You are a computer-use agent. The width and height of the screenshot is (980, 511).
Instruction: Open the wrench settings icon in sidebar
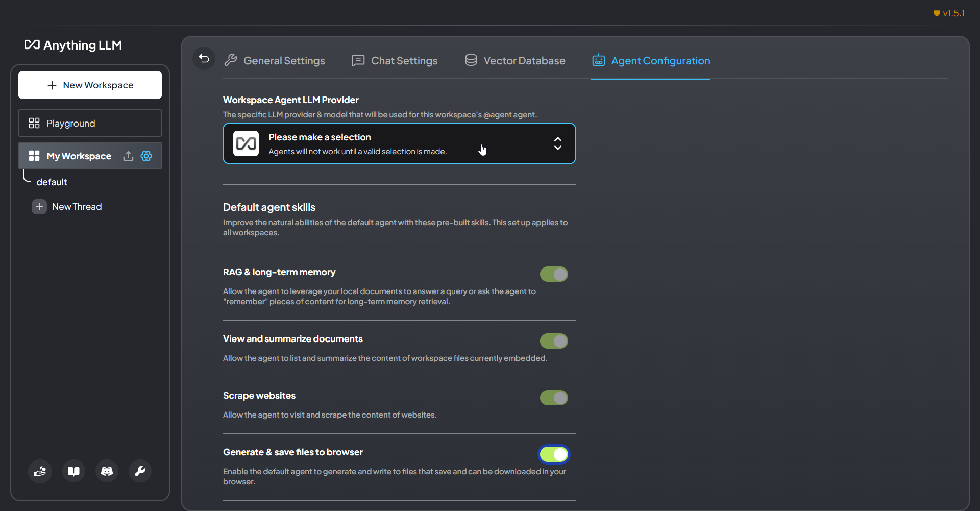(140, 471)
